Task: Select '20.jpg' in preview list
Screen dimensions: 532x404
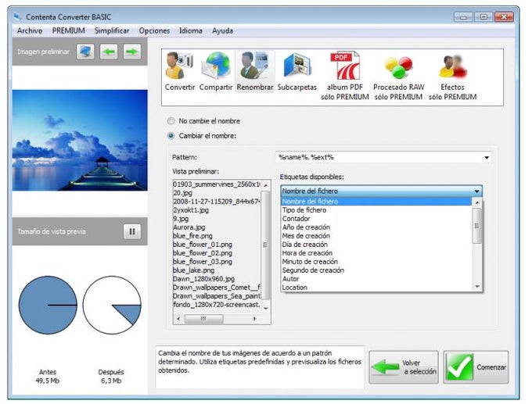Action: 182,193
